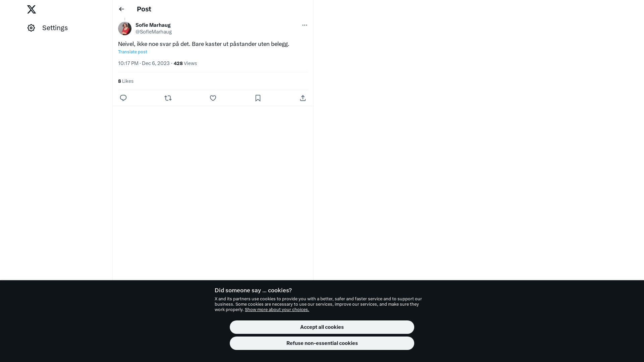Select the Settings menu item
644x362 pixels.
[48, 28]
